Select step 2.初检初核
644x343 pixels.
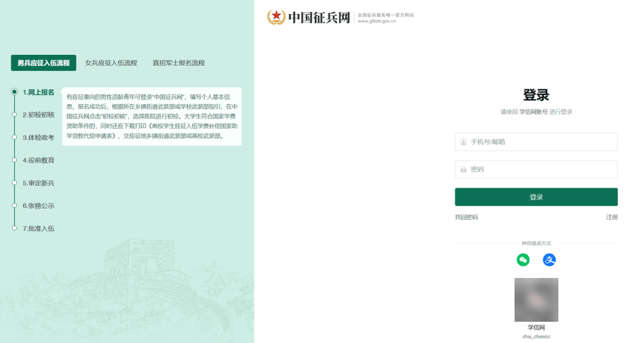(38, 115)
